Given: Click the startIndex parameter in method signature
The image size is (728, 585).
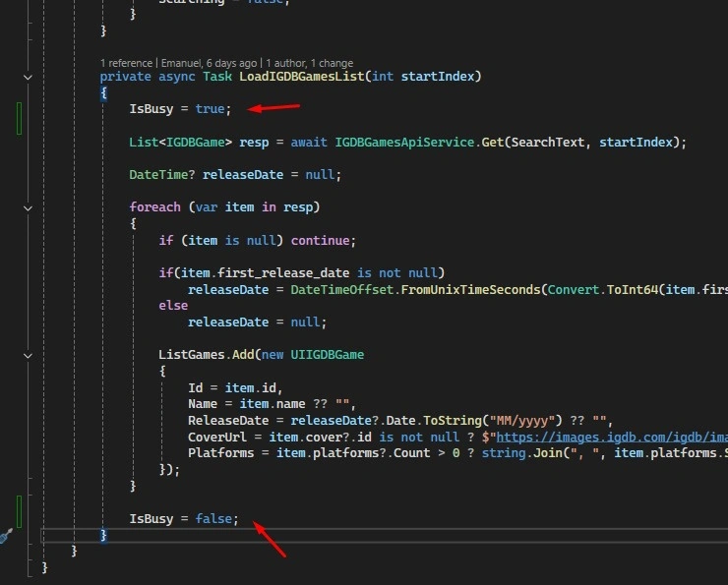Looking at the screenshot, I should click(438, 76).
